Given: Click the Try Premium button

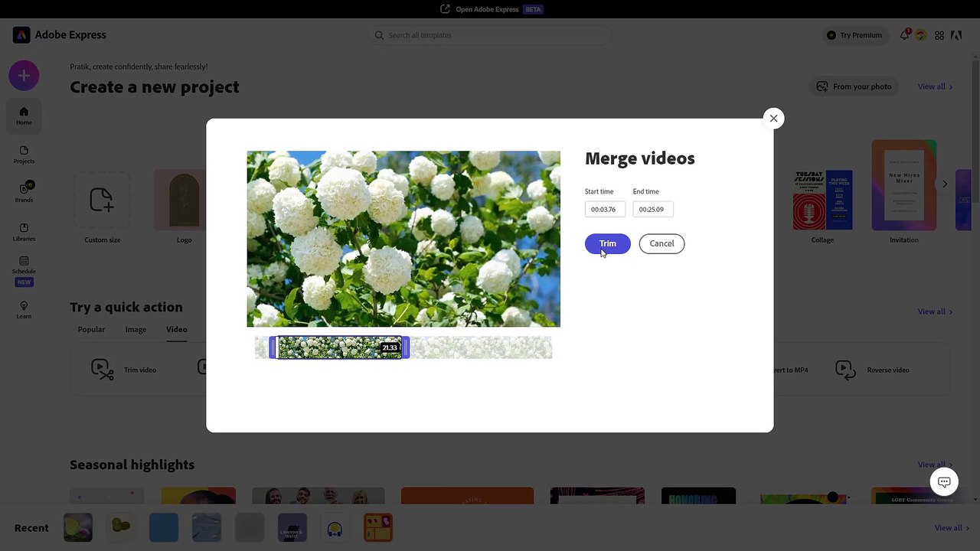Looking at the screenshot, I should coord(854,35).
